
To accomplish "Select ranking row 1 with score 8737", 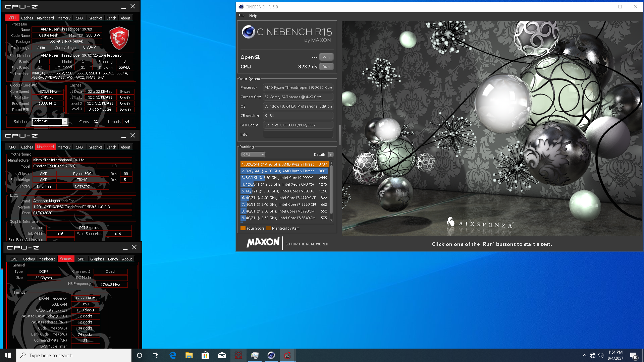I will (284, 164).
